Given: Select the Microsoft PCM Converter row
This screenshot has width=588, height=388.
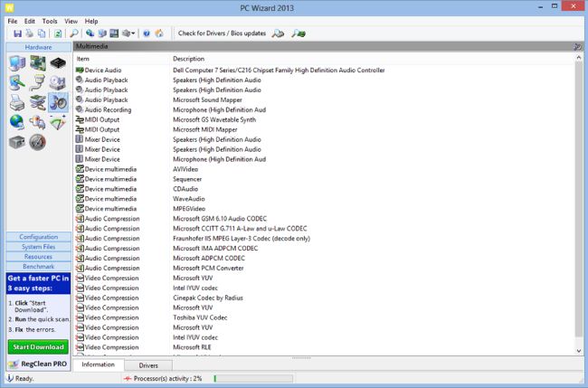Looking at the screenshot, I should click(324, 268).
